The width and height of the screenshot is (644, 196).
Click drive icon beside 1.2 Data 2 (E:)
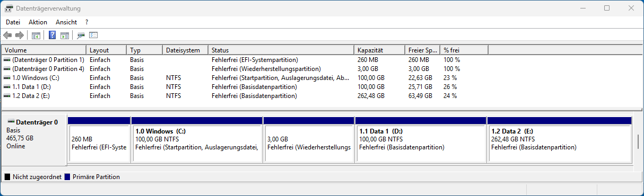7,96
